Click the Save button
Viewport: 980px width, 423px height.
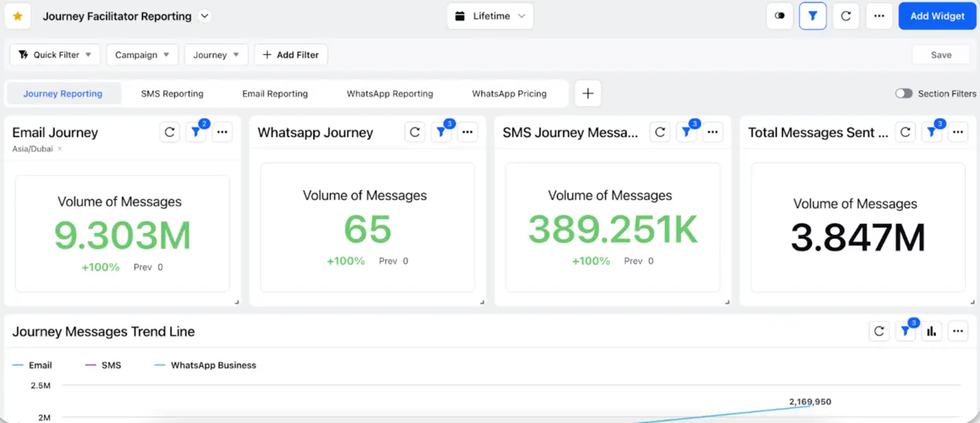click(941, 55)
